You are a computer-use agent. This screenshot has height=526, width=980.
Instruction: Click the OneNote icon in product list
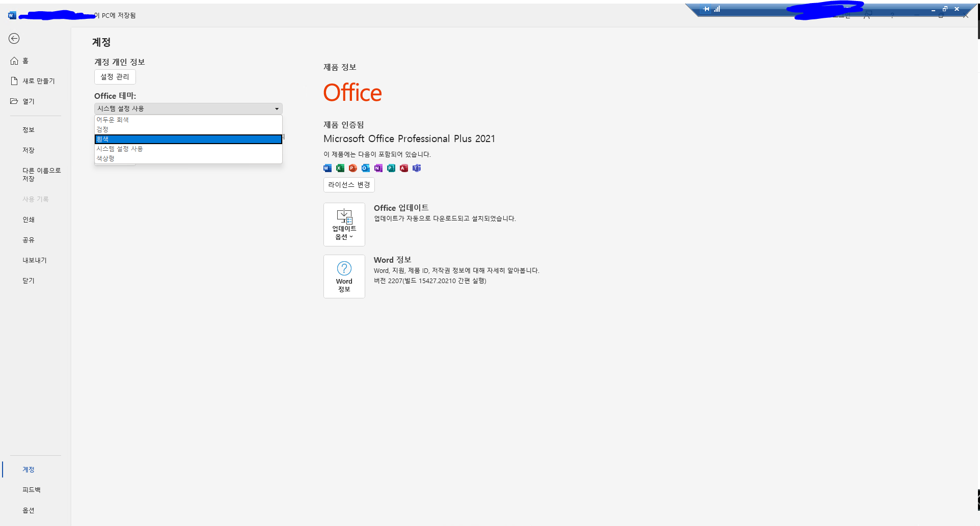378,168
